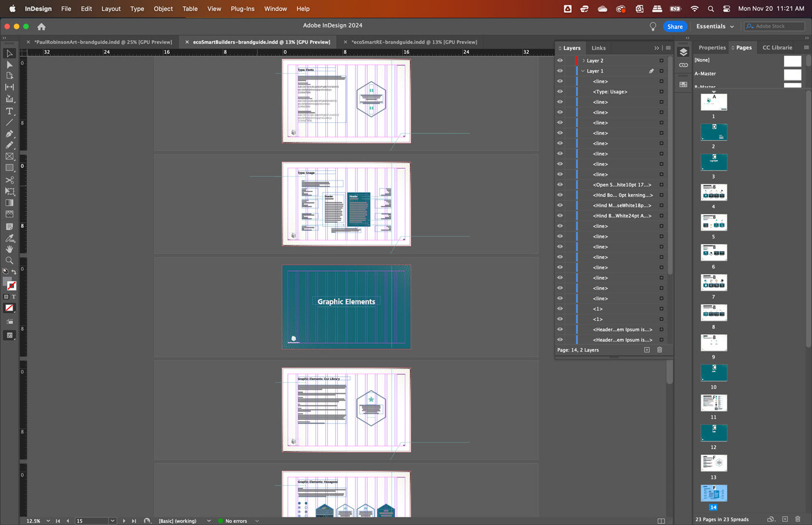Click the Adobe Stock search field
Screen dimensions: 812x525
pyautogui.click(x=774, y=26)
